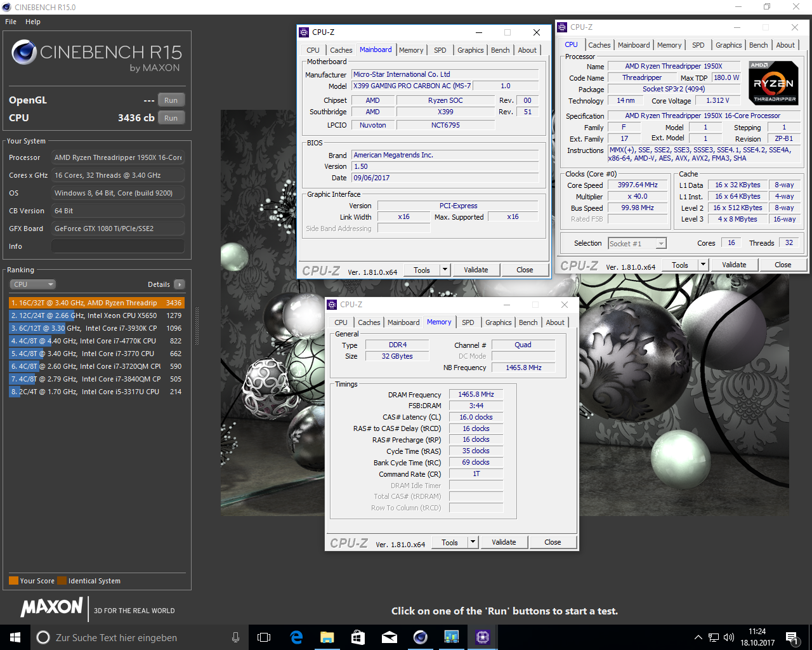This screenshot has width=812, height=650.
Task: Open Bench tab in Mainboard window
Action: pos(501,50)
